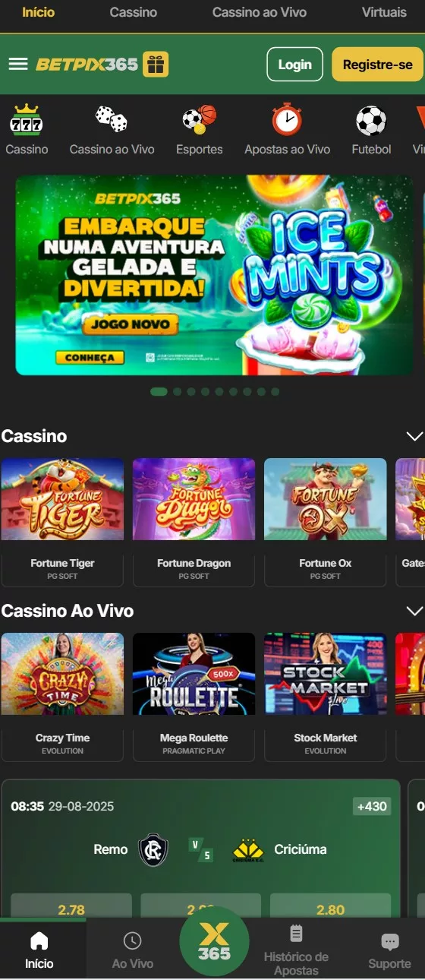Open the Cassino 777 crown icon
425x980 pixels.
[27, 120]
